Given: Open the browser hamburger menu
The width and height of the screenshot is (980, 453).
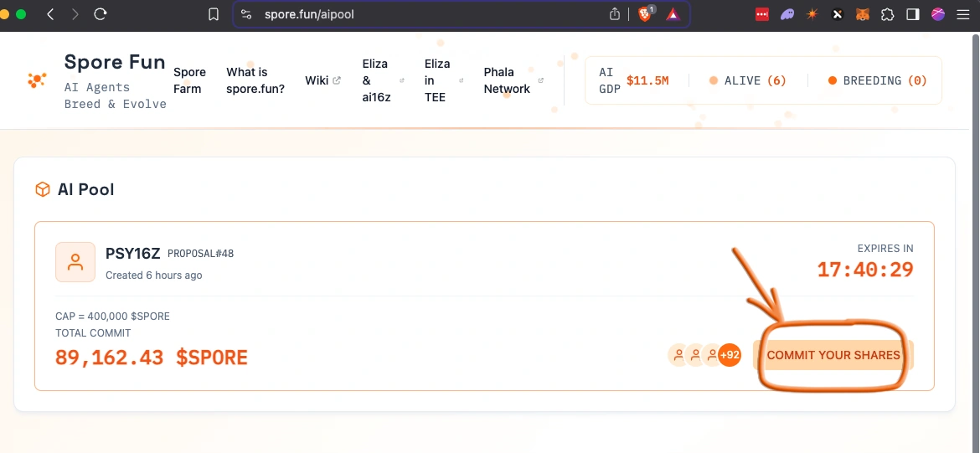Looking at the screenshot, I should pyautogui.click(x=963, y=14).
